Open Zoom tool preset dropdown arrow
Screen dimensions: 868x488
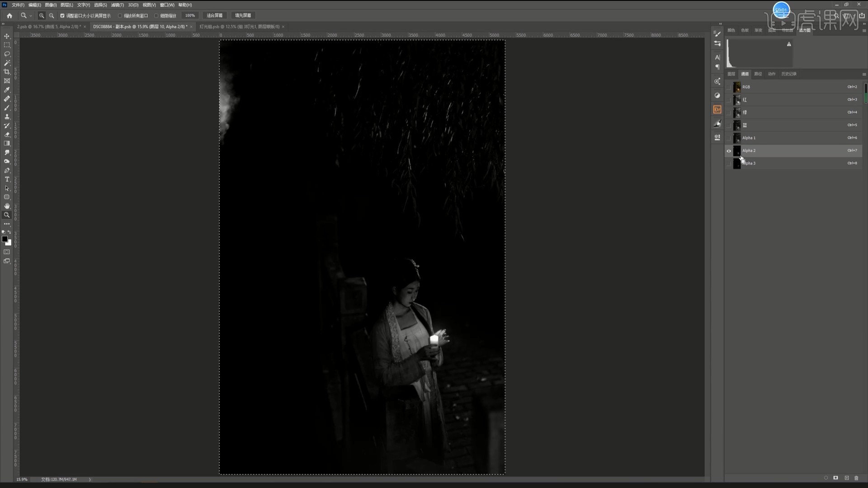click(31, 16)
